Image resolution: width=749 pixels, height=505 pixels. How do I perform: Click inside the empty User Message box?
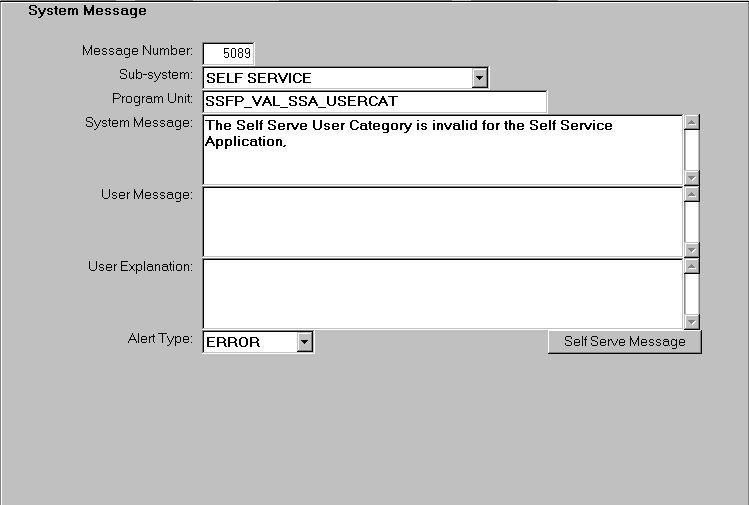(442, 221)
